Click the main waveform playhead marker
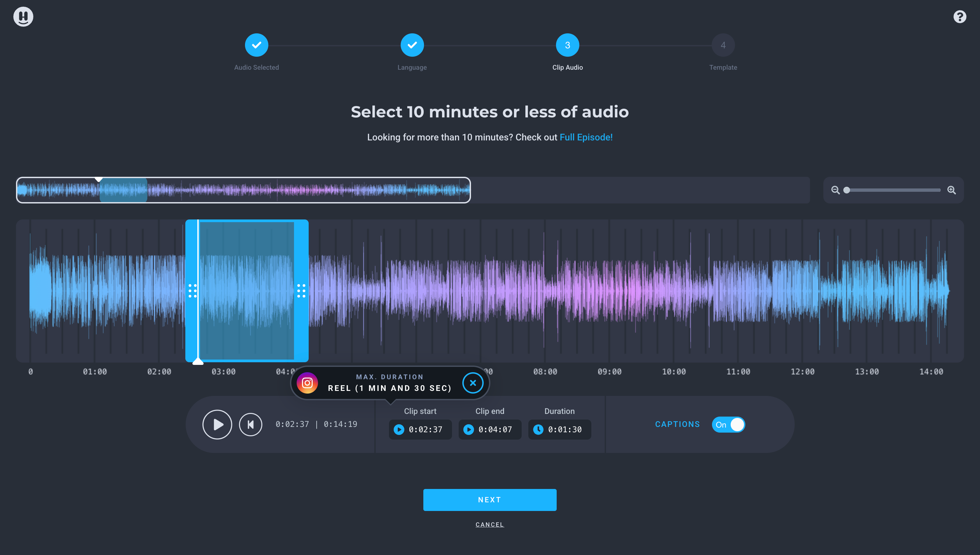Image resolution: width=980 pixels, height=555 pixels. coord(198,361)
